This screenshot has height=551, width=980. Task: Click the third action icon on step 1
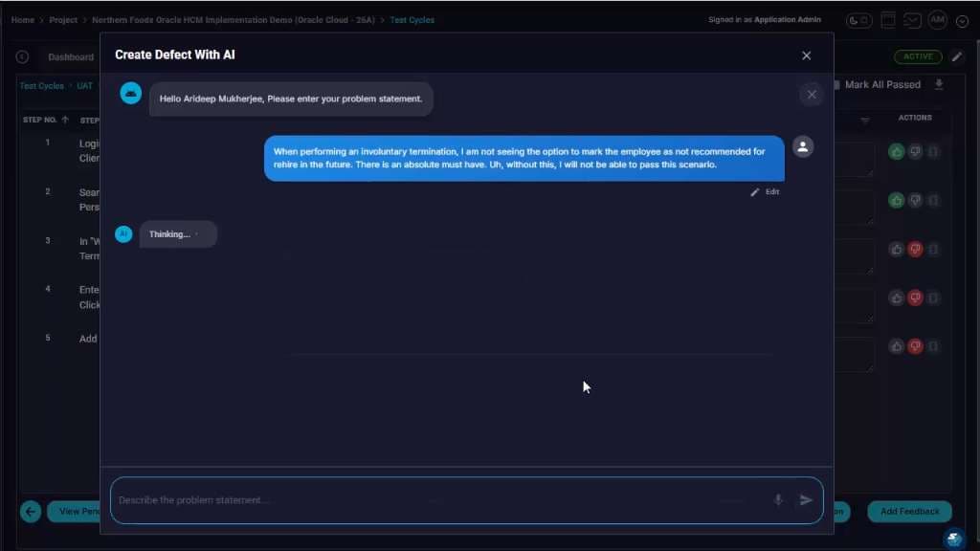click(x=933, y=151)
